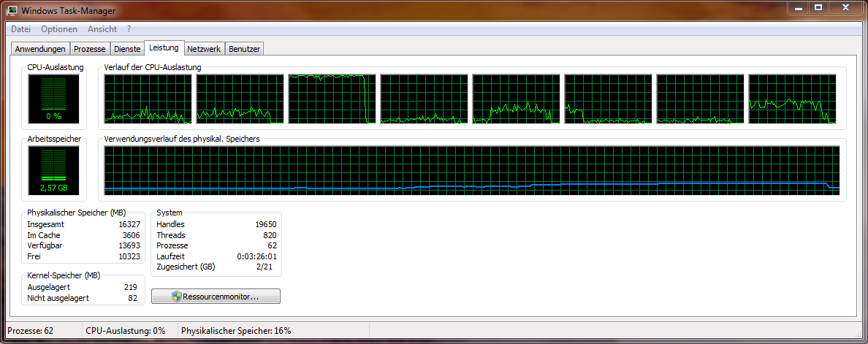Click 'Prozesse: 62' in the status bar
868x344 pixels.
pyautogui.click(x=31, y=331)
